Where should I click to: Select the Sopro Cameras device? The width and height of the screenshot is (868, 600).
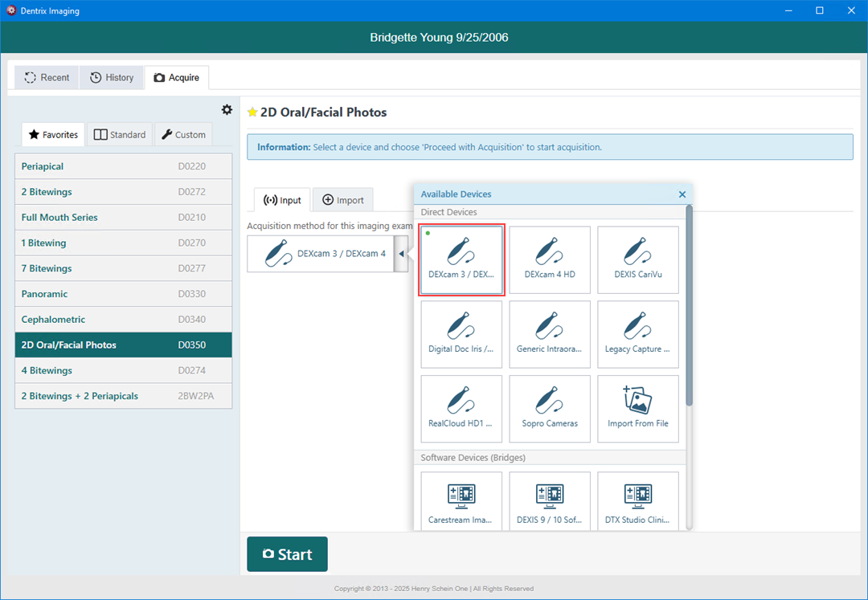coord(550,408)
